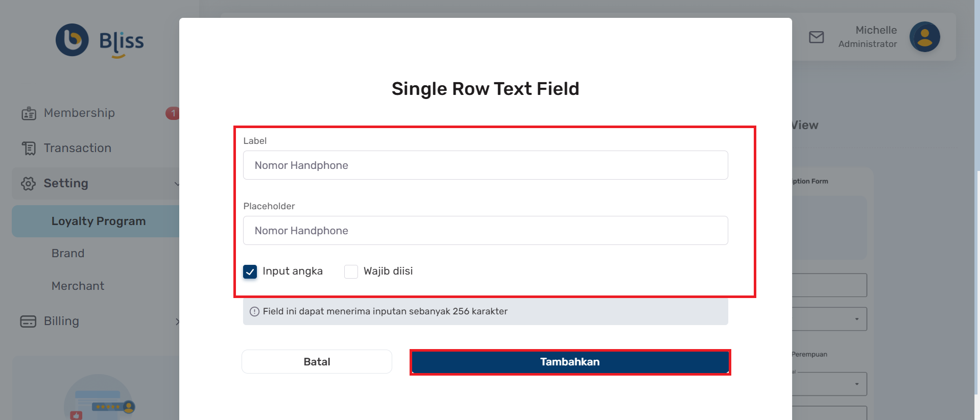Select Loyalty Program menu item
The width and height of the screenshot is (980, 420).
point(98,221)
